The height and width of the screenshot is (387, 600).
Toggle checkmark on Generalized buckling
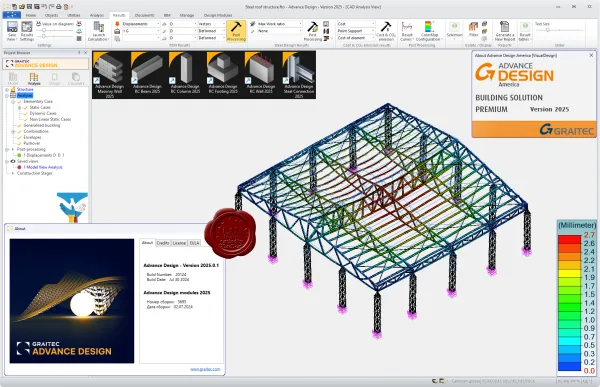(20, 126)
